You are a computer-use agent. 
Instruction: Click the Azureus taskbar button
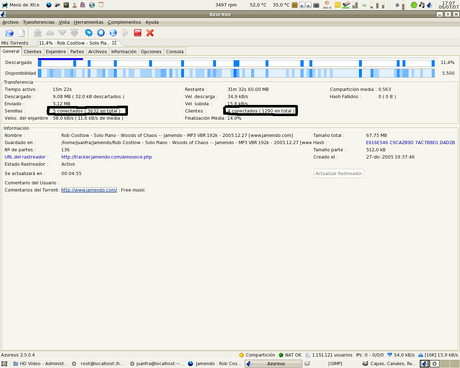click(x=274, y=364)
